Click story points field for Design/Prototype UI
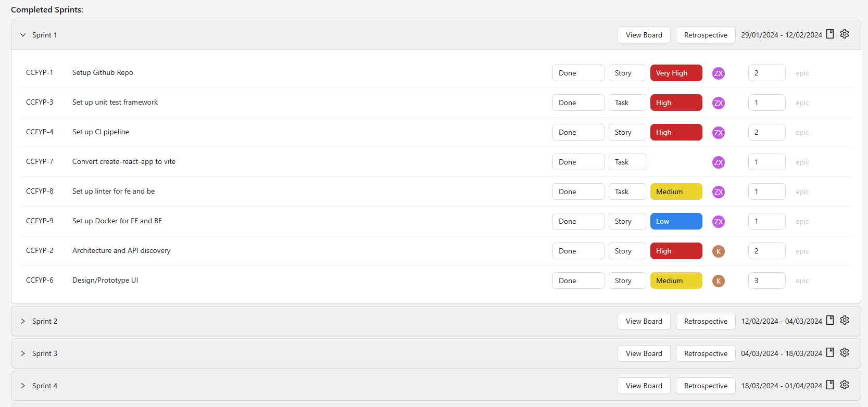Image resolution: width=868 pixels, height=407 pixels. (x=766, y=281)
